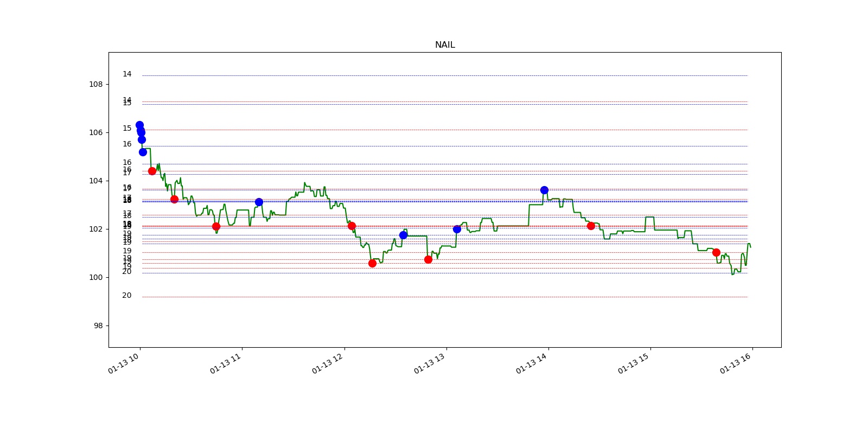Select the lowest red marker near 100.6
Image resolution: width=868 pixels, height=434 pixels.
[x=372, y=263]
